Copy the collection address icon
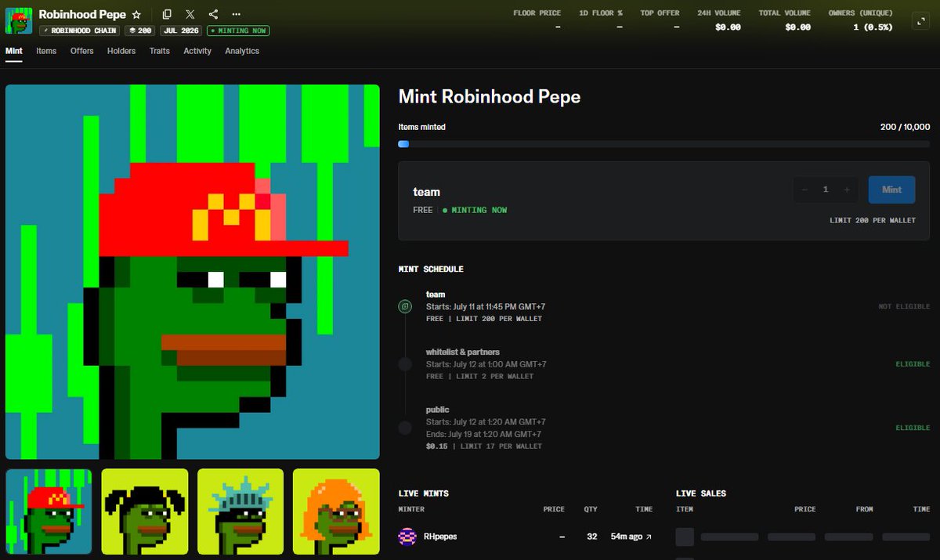 click(x=167, y=14)
